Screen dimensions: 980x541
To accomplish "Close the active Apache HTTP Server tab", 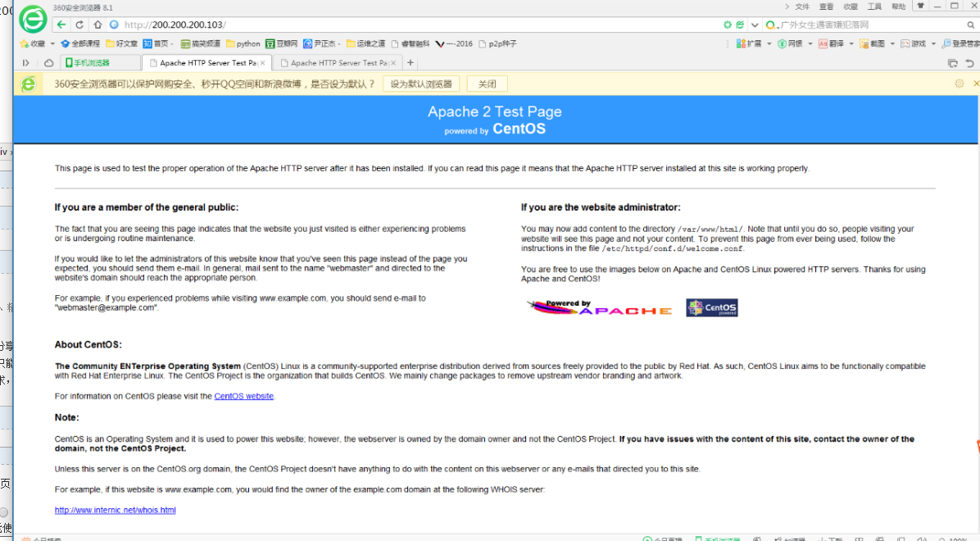I will 262,63.
